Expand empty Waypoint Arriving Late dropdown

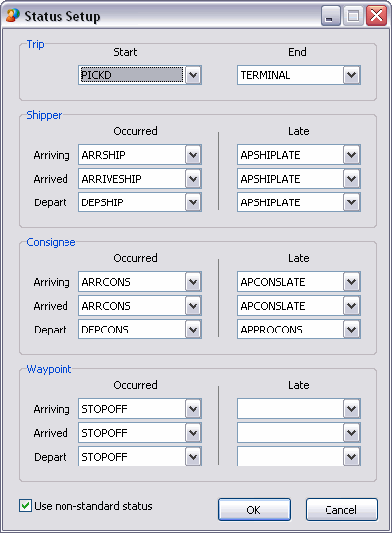click(352, 409)
